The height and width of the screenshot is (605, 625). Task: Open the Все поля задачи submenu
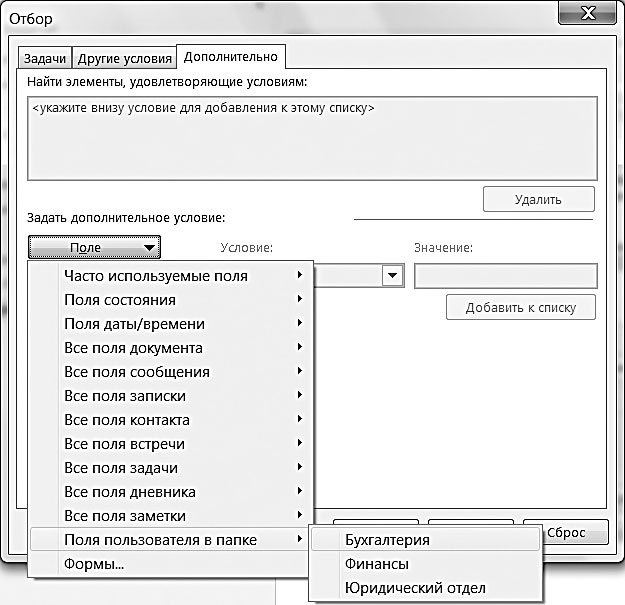170,468
